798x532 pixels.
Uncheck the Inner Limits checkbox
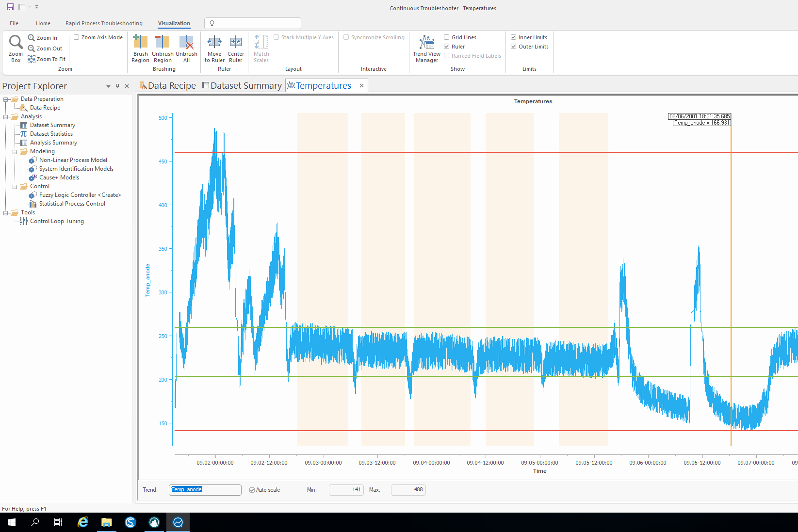514,37
